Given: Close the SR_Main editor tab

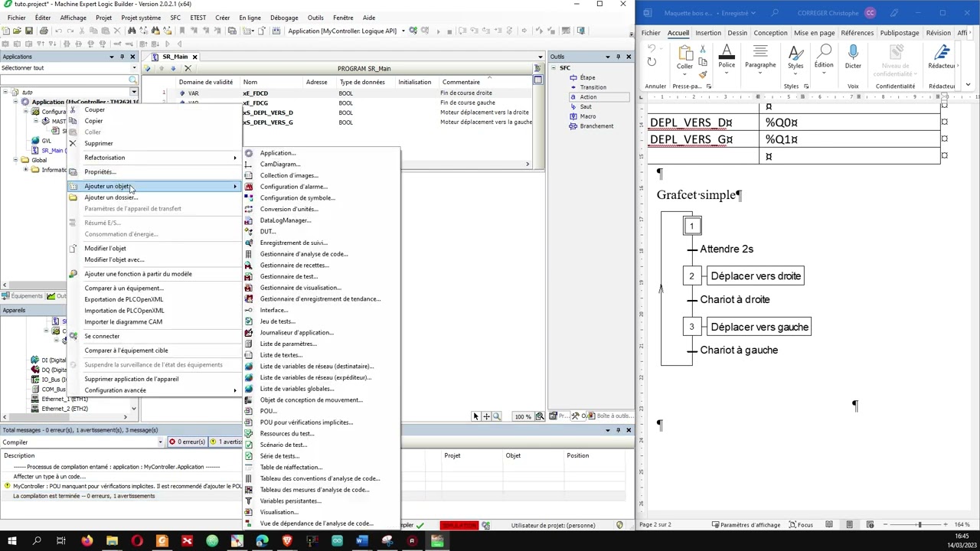Looking at the screenshot, I should pyautogui.click(x=194, y=57).
